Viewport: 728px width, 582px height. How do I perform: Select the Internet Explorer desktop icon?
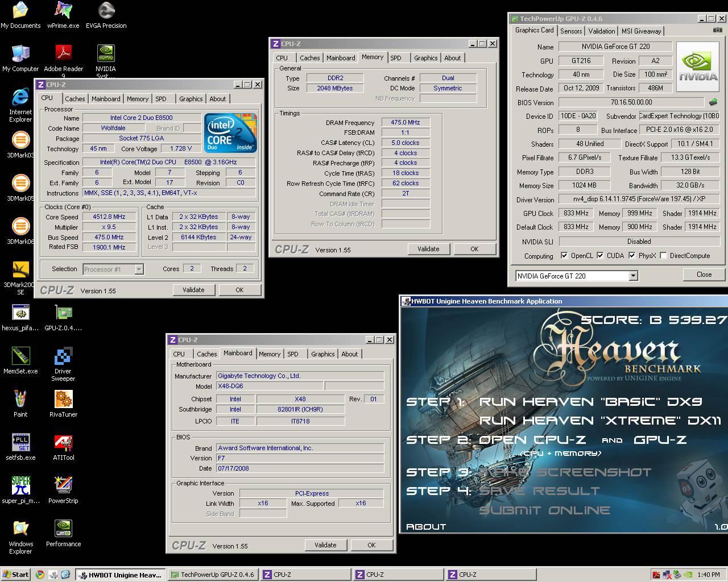point(20,105)
